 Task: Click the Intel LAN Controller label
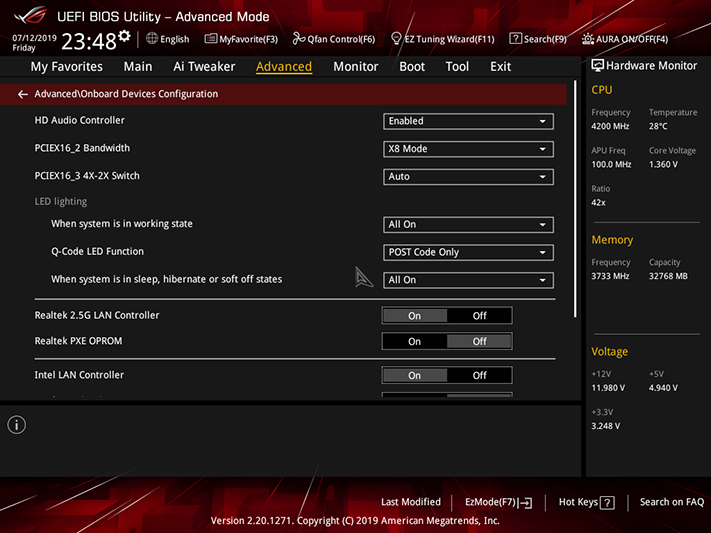click(79, 375)
